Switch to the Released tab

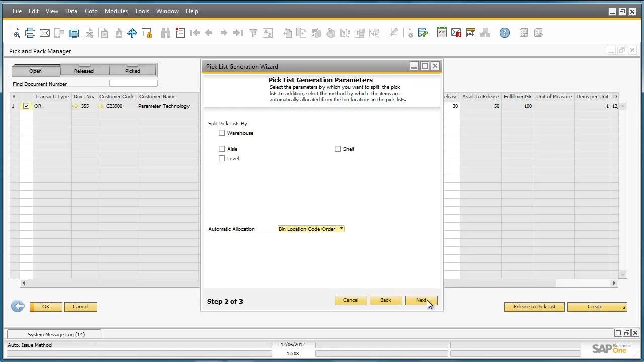tap(84, 70)
